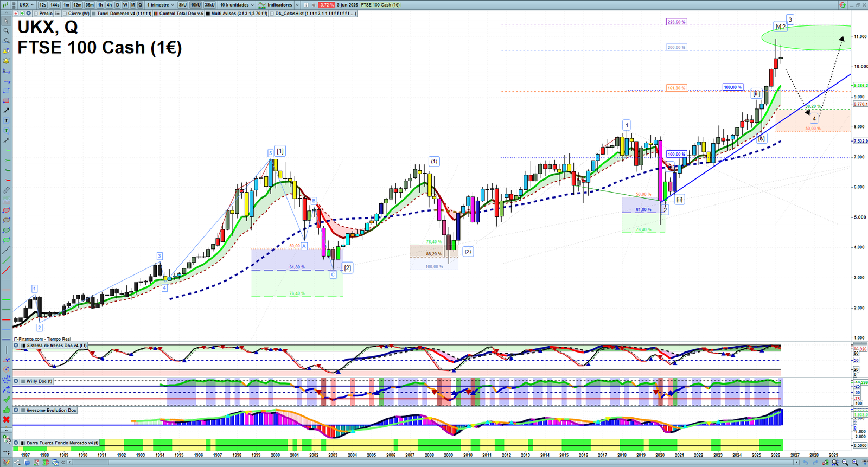868x467 pixels.
Task: Close the Sistema de trenes Doc v4 panel
Action: 16,346
